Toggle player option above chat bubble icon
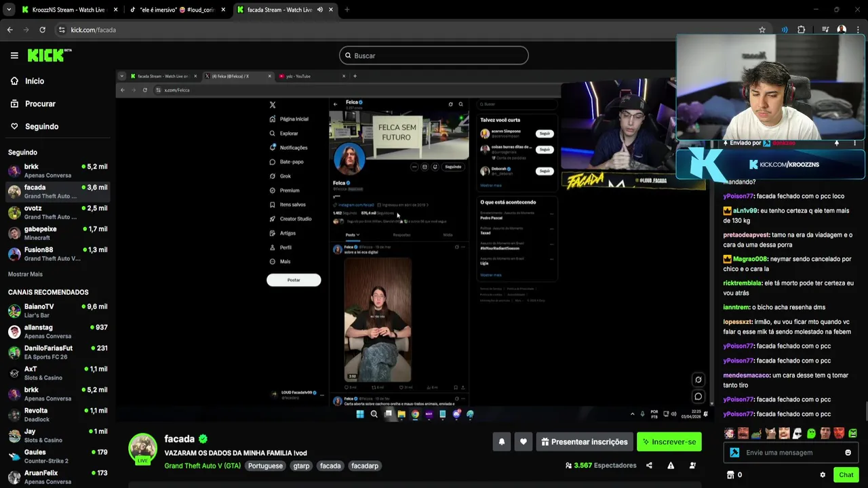The image size is (868, 488). click(x=698, y=380)
